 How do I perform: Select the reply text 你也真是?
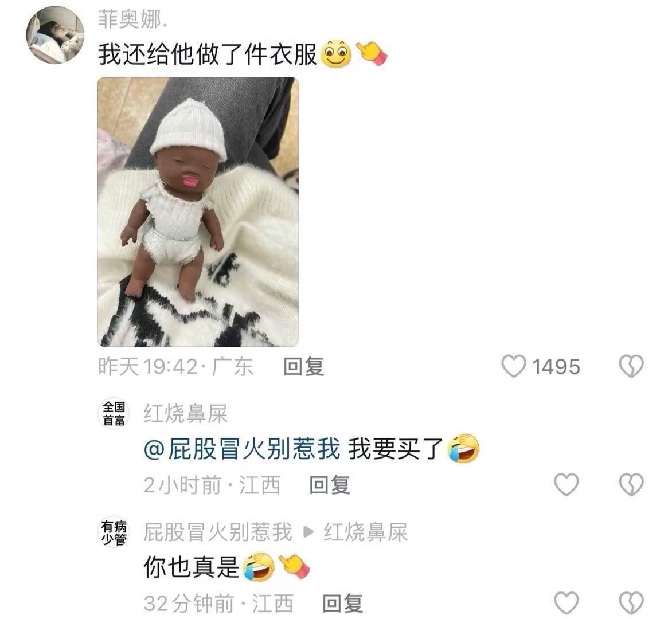[191, 567]
